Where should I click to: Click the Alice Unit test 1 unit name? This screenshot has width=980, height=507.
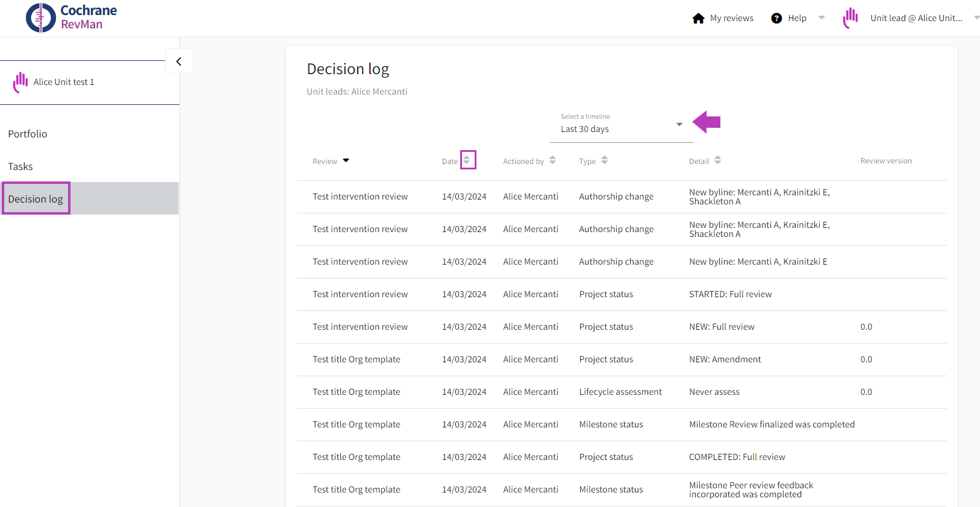(x=64, y=82)
